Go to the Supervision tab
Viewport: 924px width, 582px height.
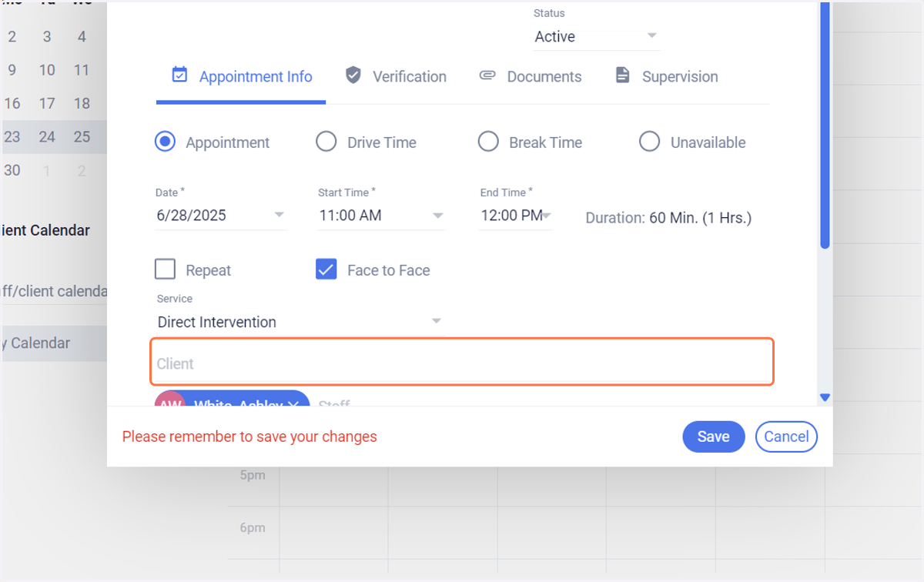click(x=667, y=77)
